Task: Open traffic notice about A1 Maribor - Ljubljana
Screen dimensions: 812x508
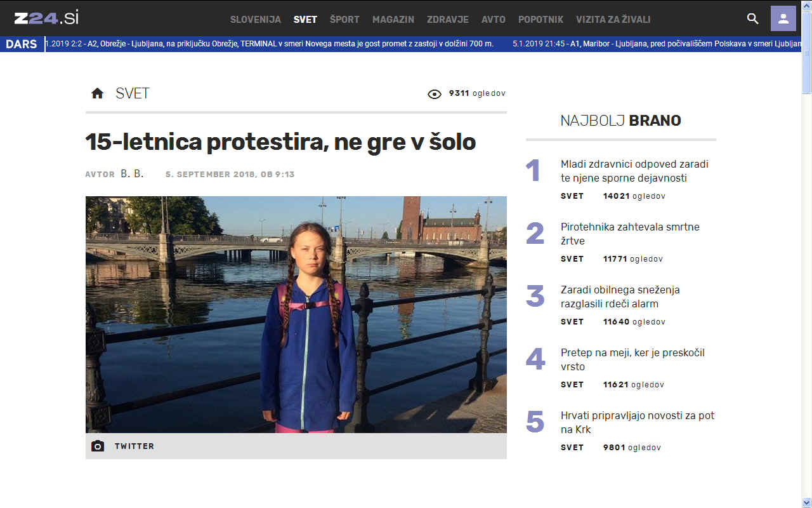Action: (x=657, y=44)
